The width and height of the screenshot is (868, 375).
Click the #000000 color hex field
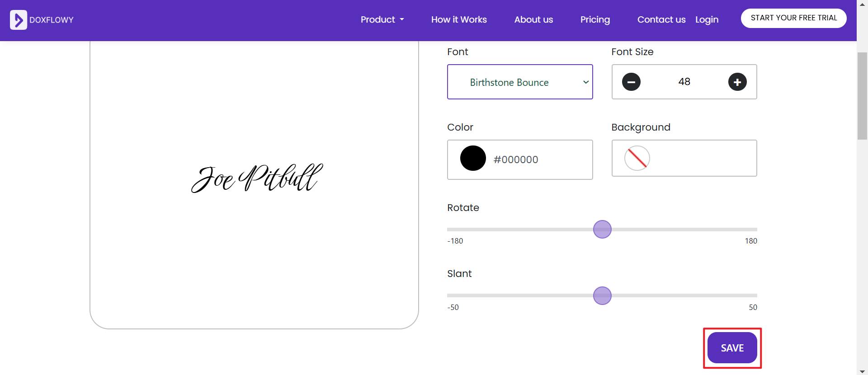coord(516,159)
